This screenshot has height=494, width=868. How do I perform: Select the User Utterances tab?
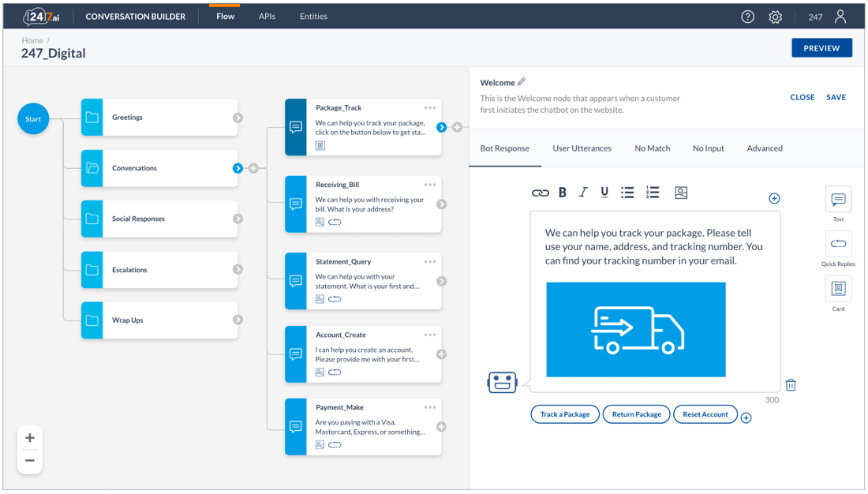pyautogui.click(x=582, y=148)
